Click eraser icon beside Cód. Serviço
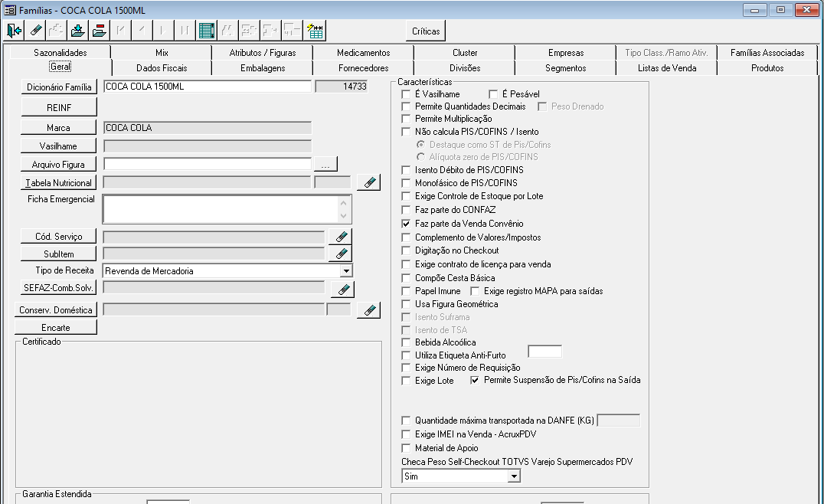The width and height of the screenshot is (824, 504). coord(341,237)
